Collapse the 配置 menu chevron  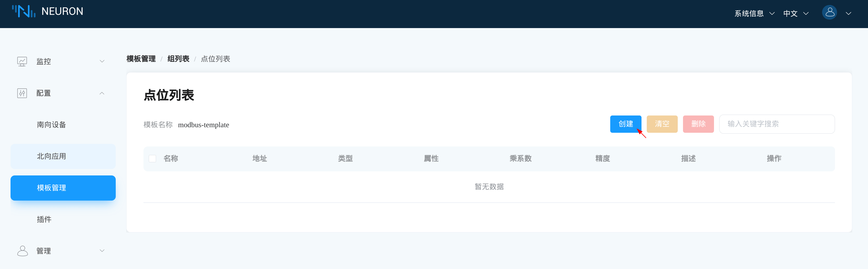coord(102,93)
